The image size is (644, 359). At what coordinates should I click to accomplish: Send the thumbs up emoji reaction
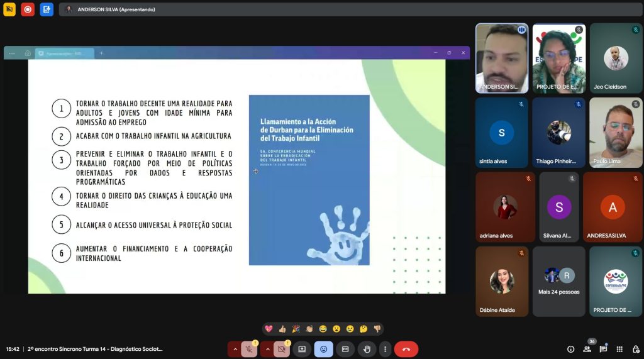coord(282,329)
